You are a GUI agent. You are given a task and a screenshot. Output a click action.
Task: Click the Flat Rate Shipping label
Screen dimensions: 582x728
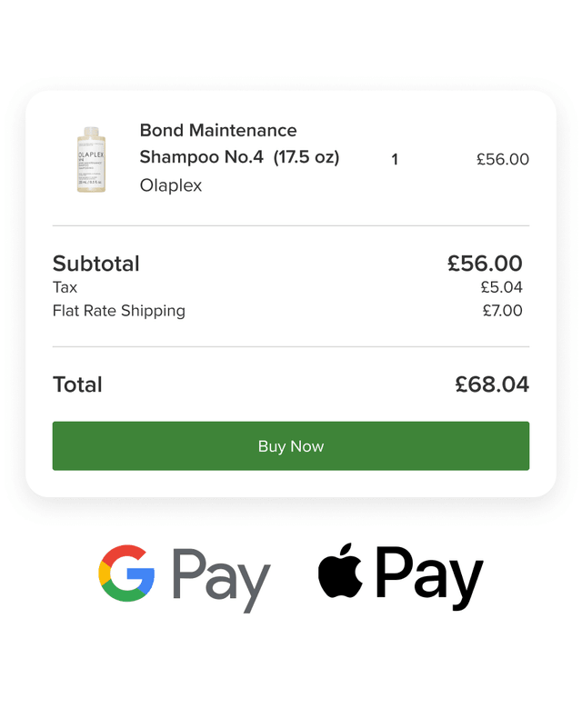click(x=118, y=310)
